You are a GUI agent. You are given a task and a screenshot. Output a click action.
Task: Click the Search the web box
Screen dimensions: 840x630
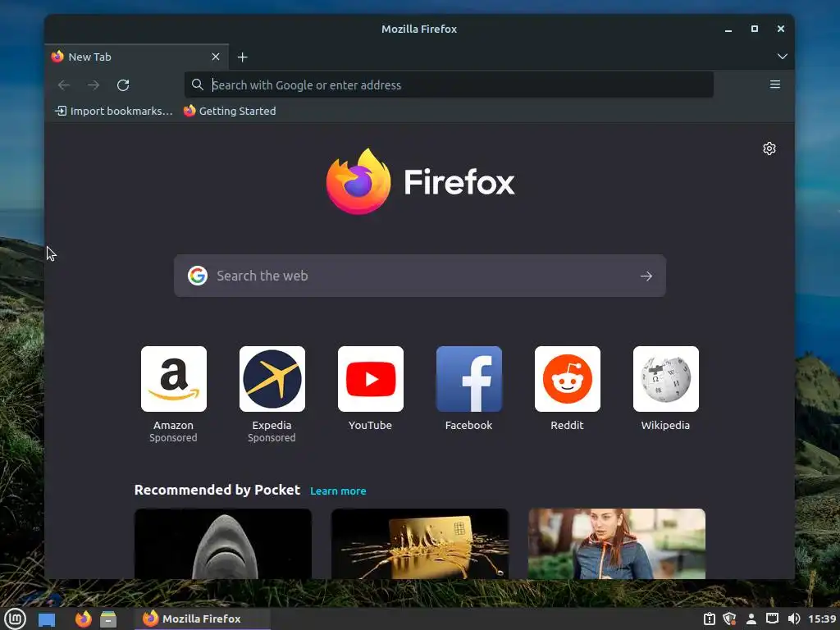click(420, 276)
